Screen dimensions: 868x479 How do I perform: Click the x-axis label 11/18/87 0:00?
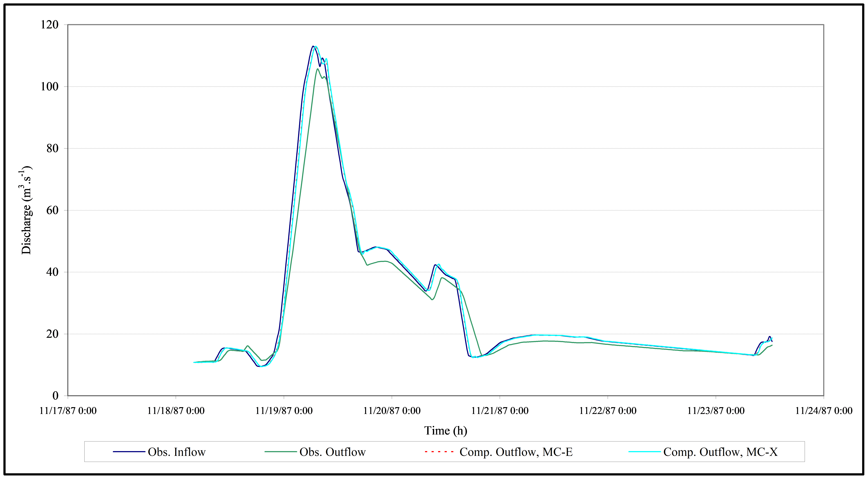(176, 411)
